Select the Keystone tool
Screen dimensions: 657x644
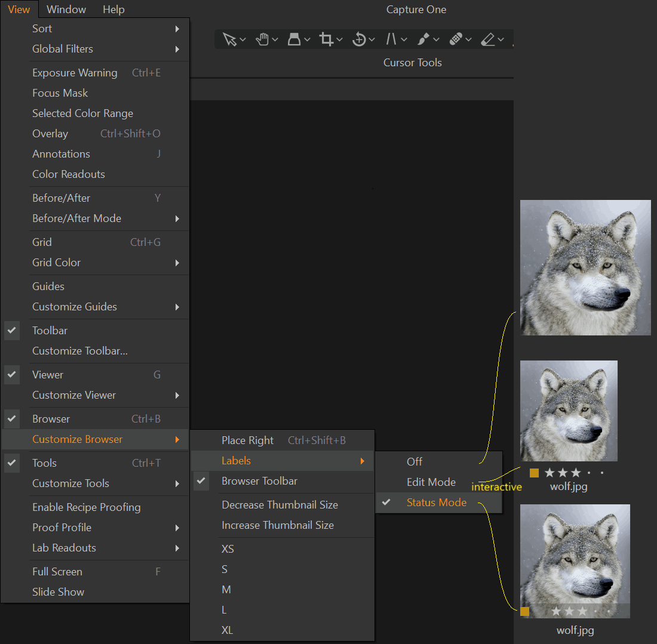coord(391,39)
